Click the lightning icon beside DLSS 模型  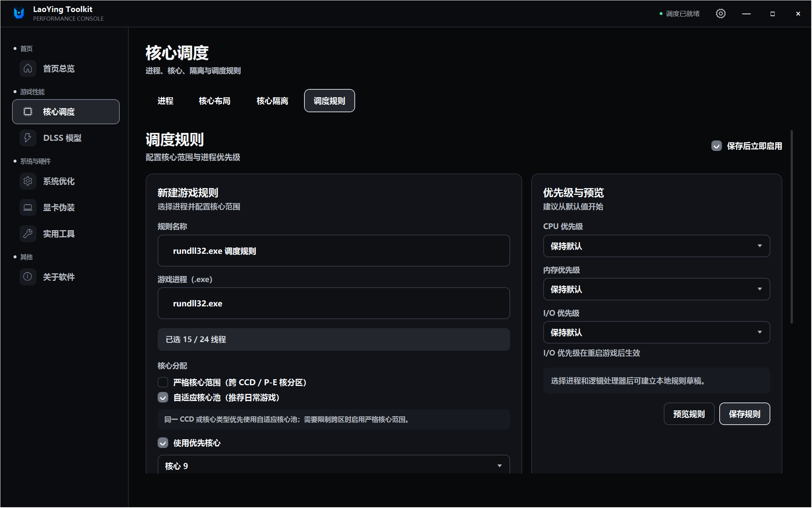[x=28, y=138]
